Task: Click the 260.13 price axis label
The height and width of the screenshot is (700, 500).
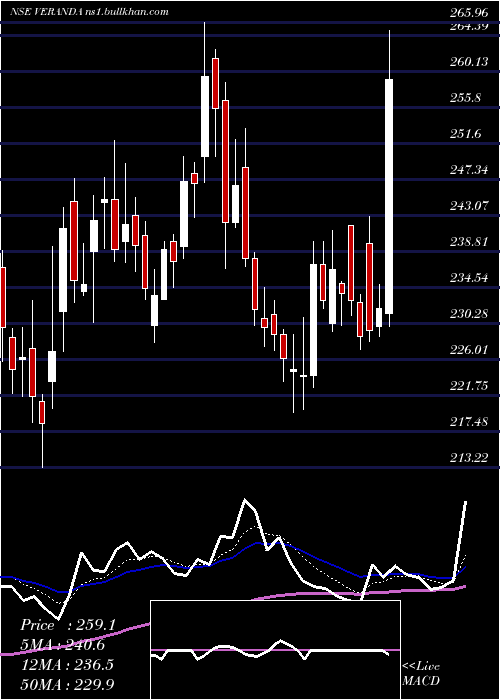Action: click(469, 62)
